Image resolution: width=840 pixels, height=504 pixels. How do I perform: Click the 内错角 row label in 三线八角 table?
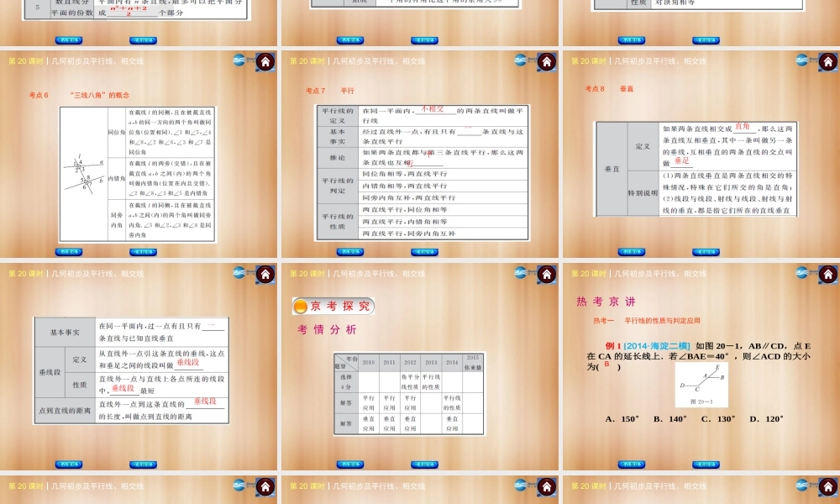point(117,178)
